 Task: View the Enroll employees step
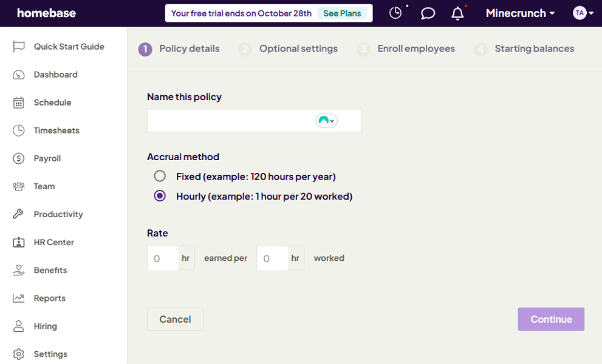tap(415, 49)
